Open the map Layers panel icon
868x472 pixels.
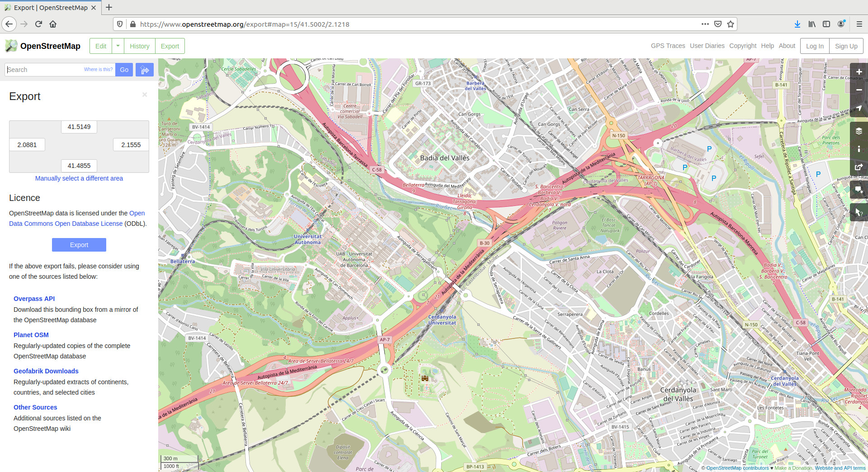pyautogui.click(x=859, y=131)
